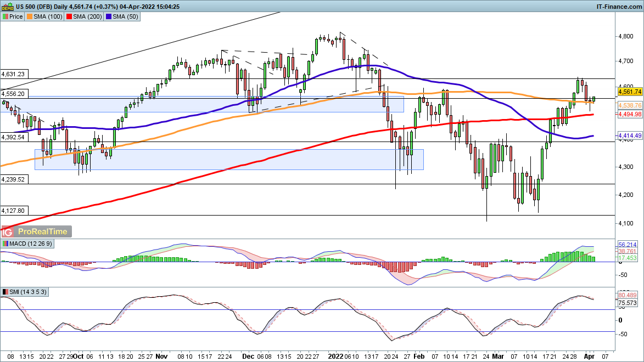644x362 pixels.
Task: Click the DEMO chart icon at top left
Action: point(7,7)
